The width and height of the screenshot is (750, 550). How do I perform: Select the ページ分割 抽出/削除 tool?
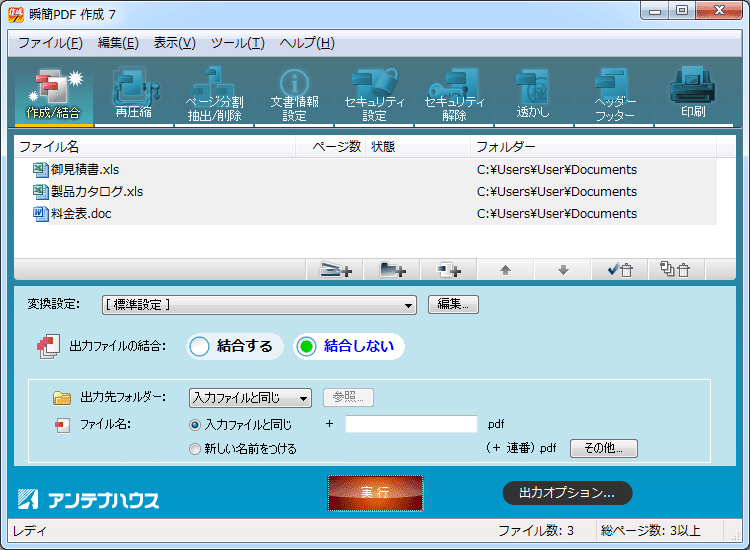coord(213,94)
